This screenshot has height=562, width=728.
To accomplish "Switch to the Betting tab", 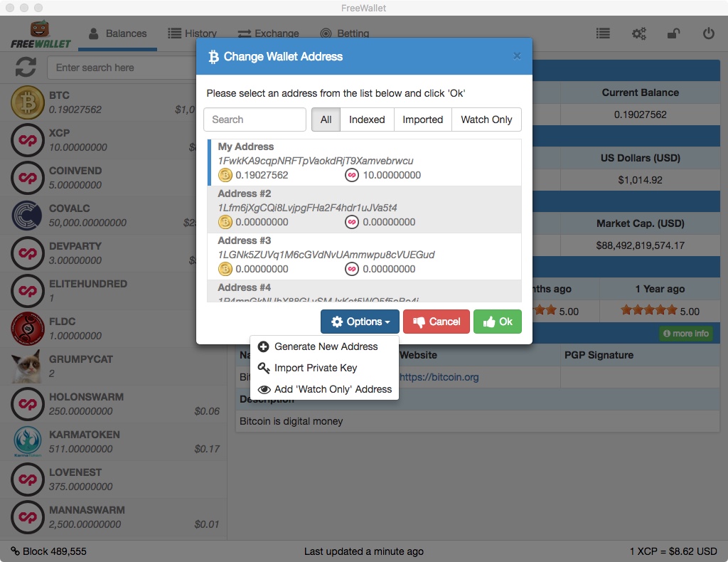I will coord(345,33).
